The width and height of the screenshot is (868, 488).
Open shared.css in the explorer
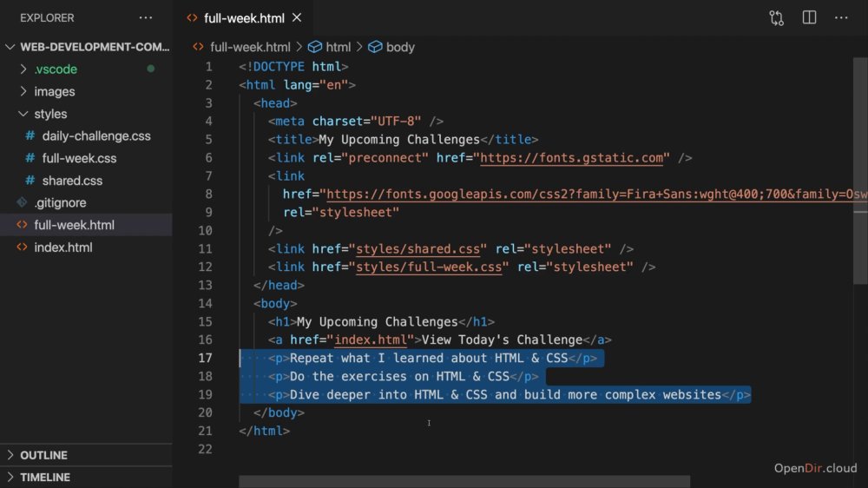[72, 180]
